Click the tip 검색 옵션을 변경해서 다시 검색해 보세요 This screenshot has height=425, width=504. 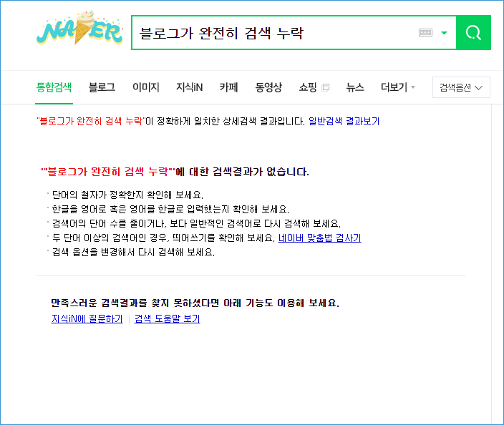pyautogui.click(x=133, y=252)
